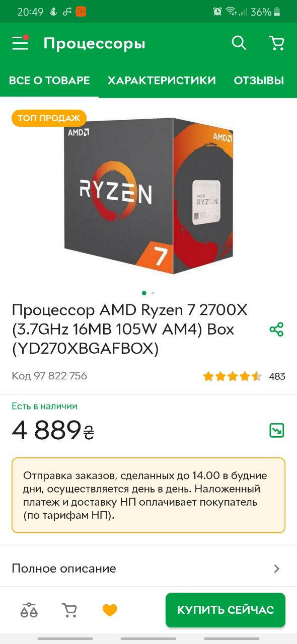Click the Купить сейчас button
This screenshot has width=297, height=644.
click(226, 610)
